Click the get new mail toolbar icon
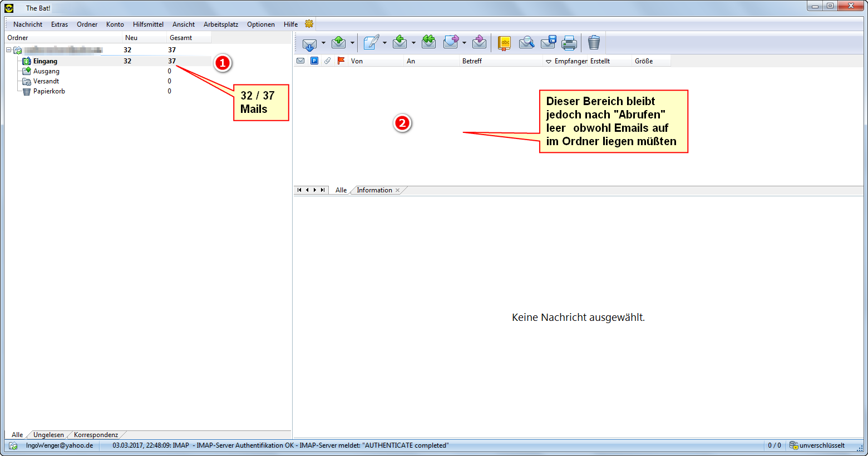This screenshot has width=868, height=456. point(309,43)
